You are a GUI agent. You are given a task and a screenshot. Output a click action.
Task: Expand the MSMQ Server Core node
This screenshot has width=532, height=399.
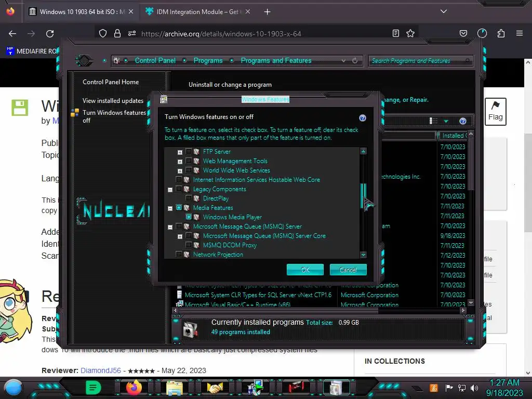click(180, 236)
